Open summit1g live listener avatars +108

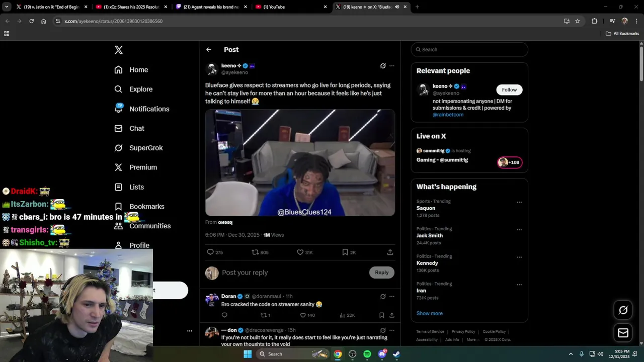pos(510,162)
